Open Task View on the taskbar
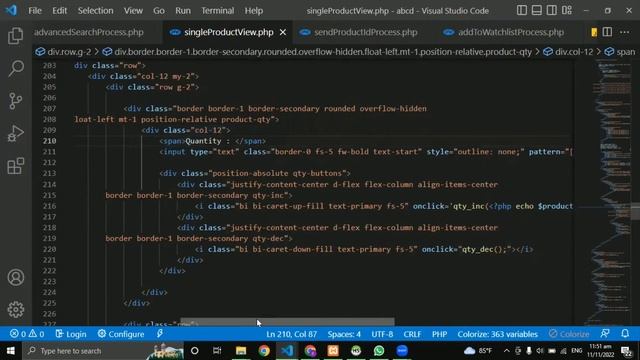Viewport: 640px width, 360px height. [217, 351]
